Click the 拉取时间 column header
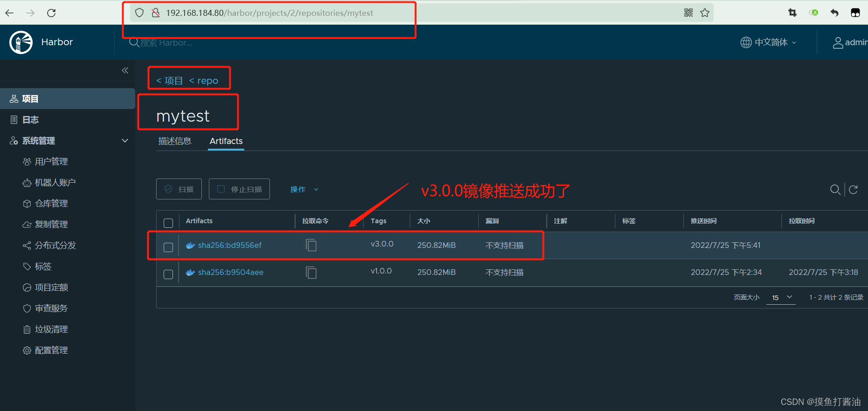 click(801, 221)
